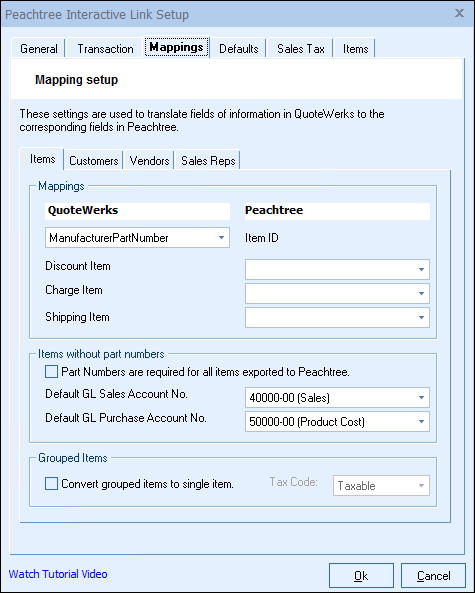The height and width of the screenshot is (593, 475).
Task: Click the QuoteWerks column header
Action: click(x=137, y=211)
